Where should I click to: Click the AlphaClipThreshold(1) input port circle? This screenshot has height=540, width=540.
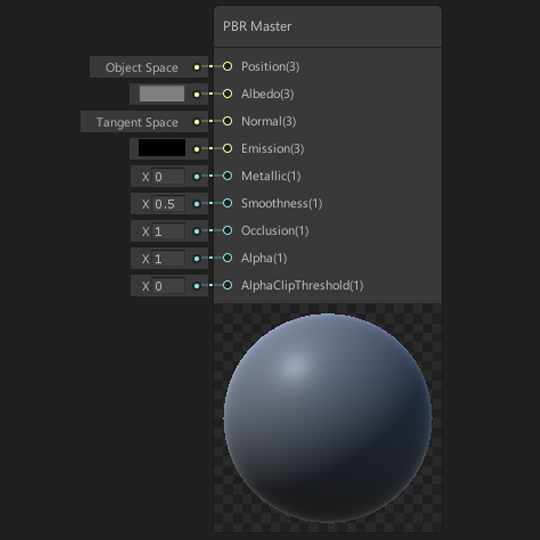[x=227, y=285]
